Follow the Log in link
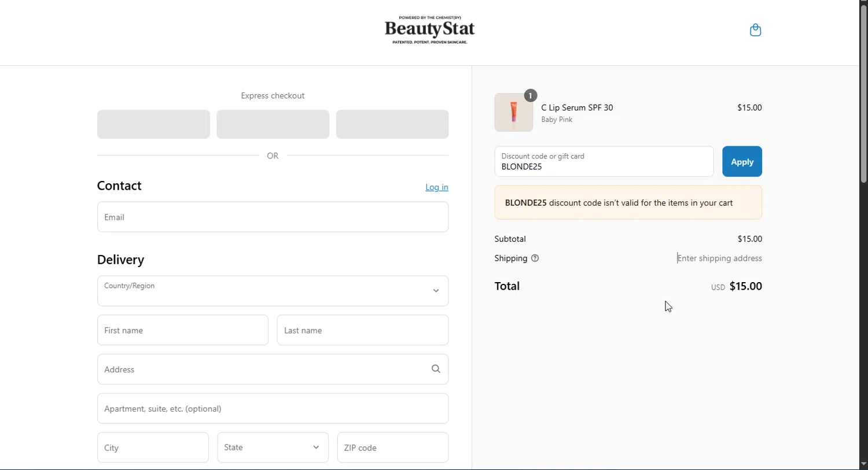 click(437, 187)
